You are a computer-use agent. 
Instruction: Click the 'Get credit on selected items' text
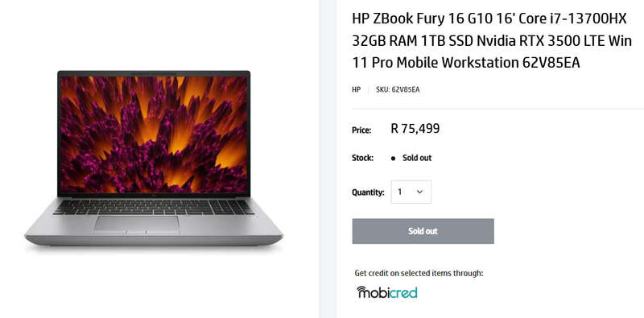tap(419, 273)
